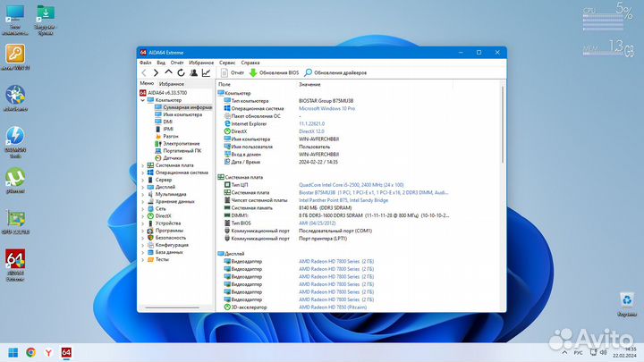The width and height of the screenshot is (644, 362).
Task: Open the Microsoft Windows 10 Pro link
Action: click(327, 109)
